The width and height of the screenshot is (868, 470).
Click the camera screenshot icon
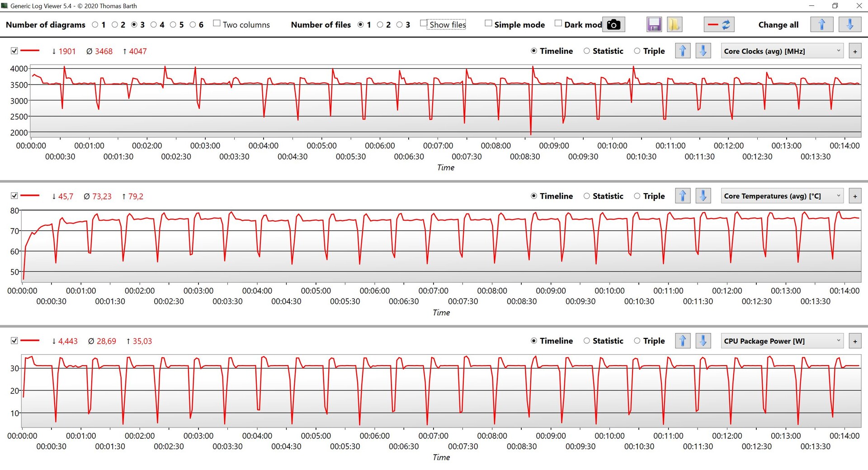(x=613, y=24)
